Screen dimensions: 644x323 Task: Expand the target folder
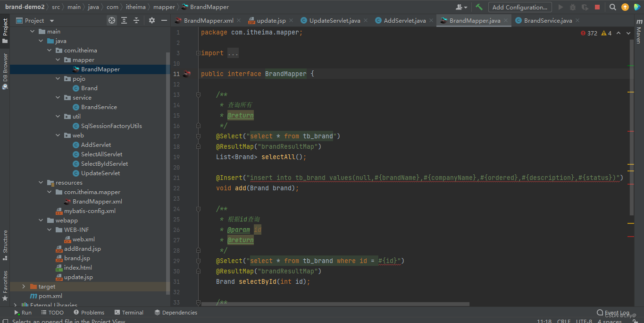point(24,287)
